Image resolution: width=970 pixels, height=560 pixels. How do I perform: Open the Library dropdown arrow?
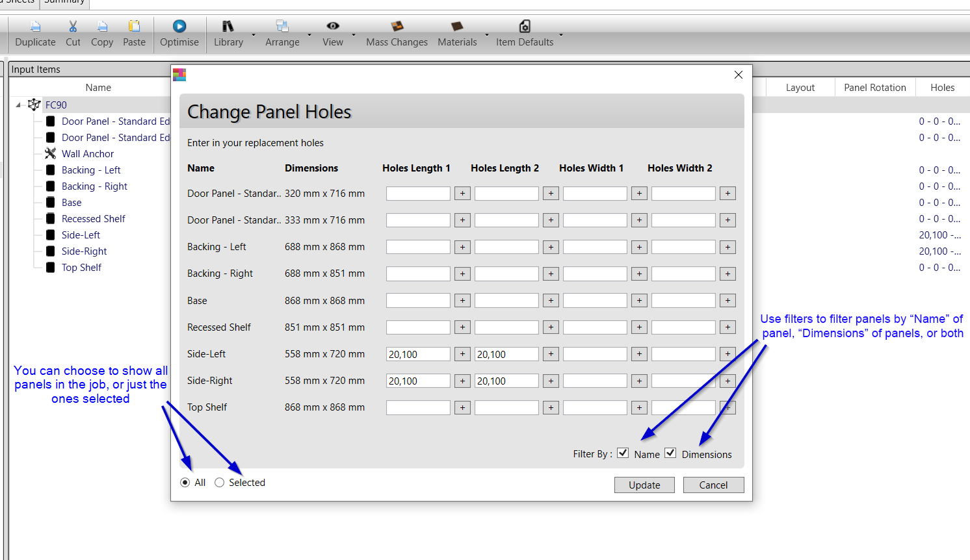click(x=254, y=34)
